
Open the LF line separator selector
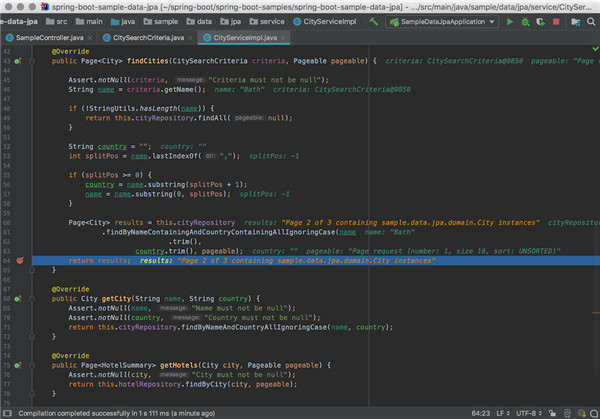(499, 411)
